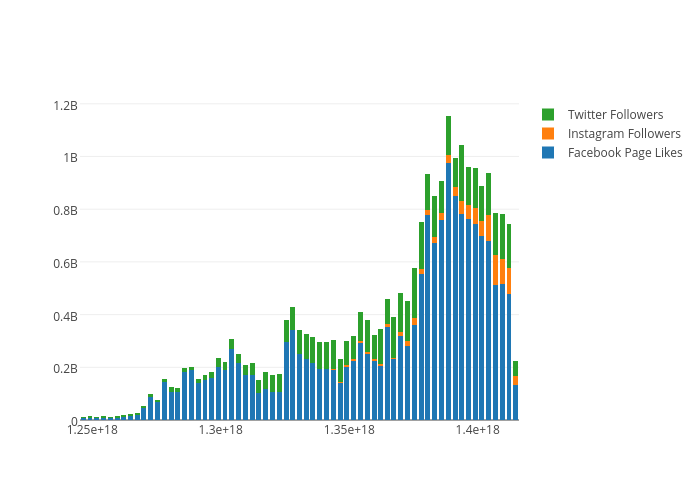700x500 pixels.
Task: Select the 1.2B y-axis tick label
Action: coord(64,105)
